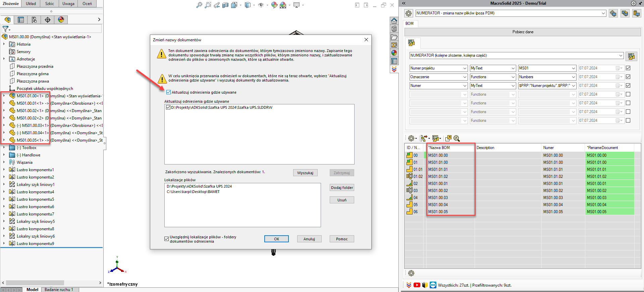
Task: Enable checkbox in last numerator row
Action: point(628,120)
